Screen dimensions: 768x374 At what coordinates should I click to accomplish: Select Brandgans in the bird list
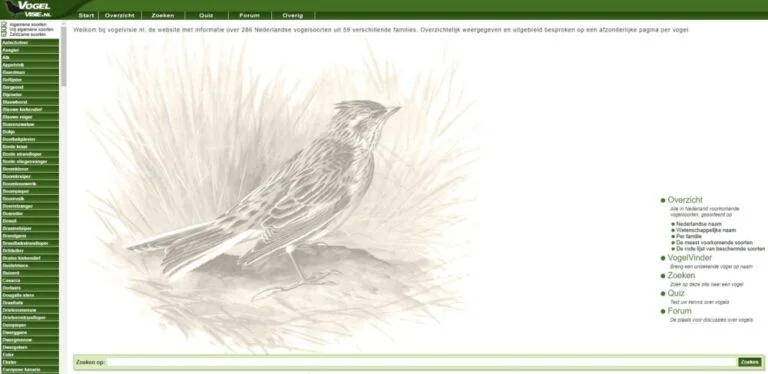point(29,235)
